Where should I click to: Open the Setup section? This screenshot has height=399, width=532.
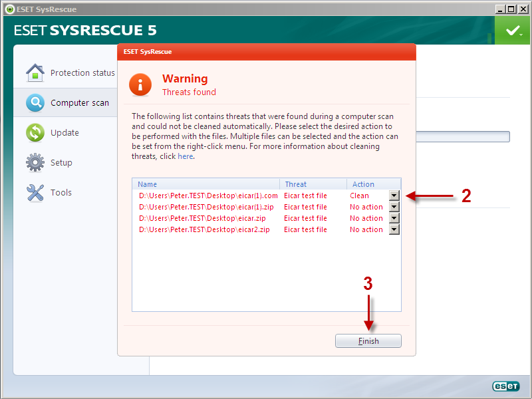pyautogui.click(x=61, y=162)
